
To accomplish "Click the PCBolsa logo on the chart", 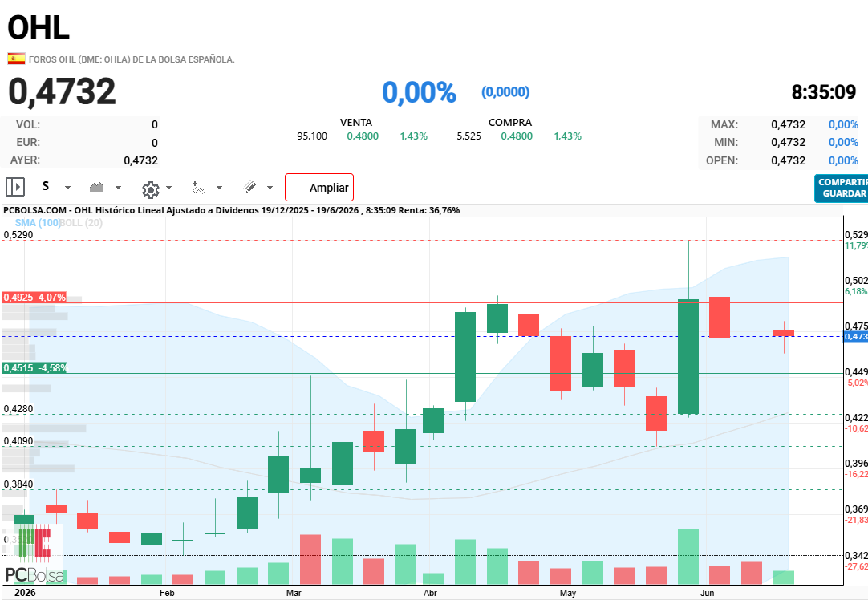I will pos(33,555).
